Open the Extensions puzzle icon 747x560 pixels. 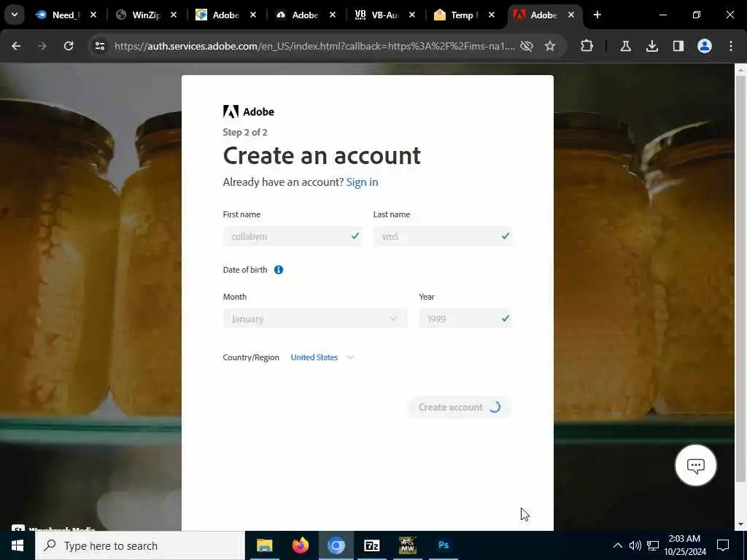587,46
